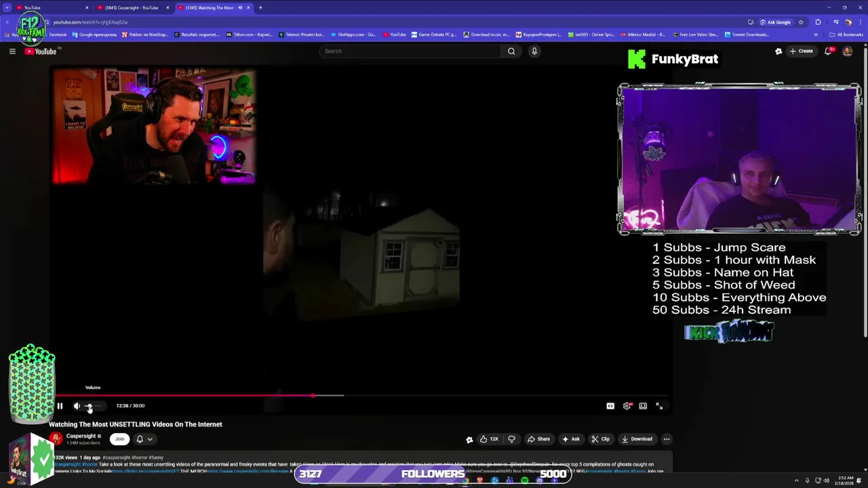
Task: Open the Caspersight channel name link
Action: click(81, 436)
